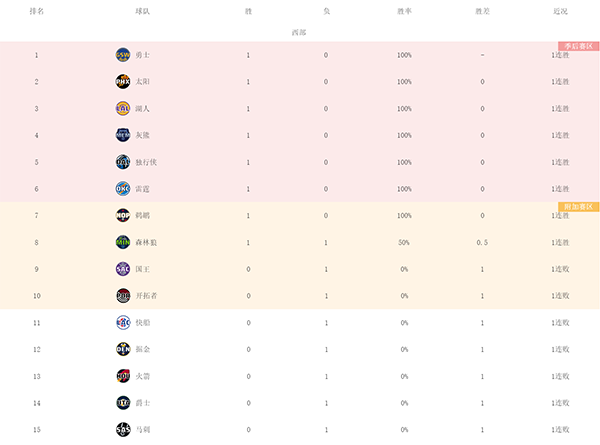600x445 pixels.
Task: Open the Timberwolves (森林狼) logo icon
Action: tap(123, 242)
